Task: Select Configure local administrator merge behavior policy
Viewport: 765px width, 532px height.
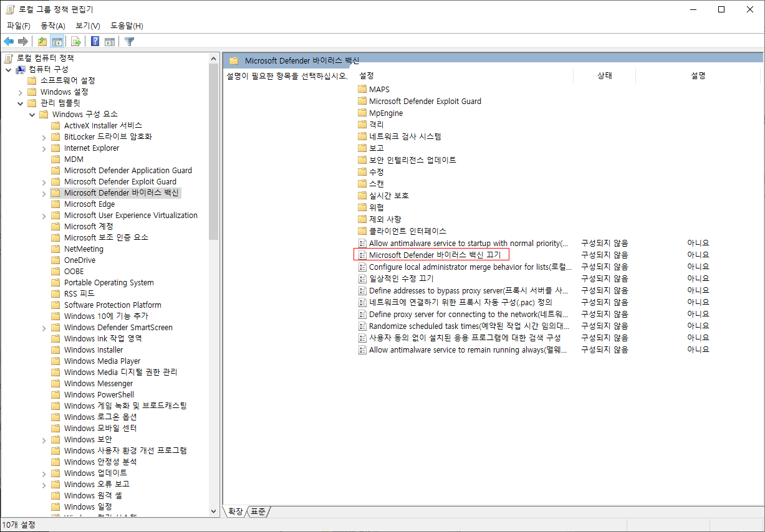Action: point(470,267)
